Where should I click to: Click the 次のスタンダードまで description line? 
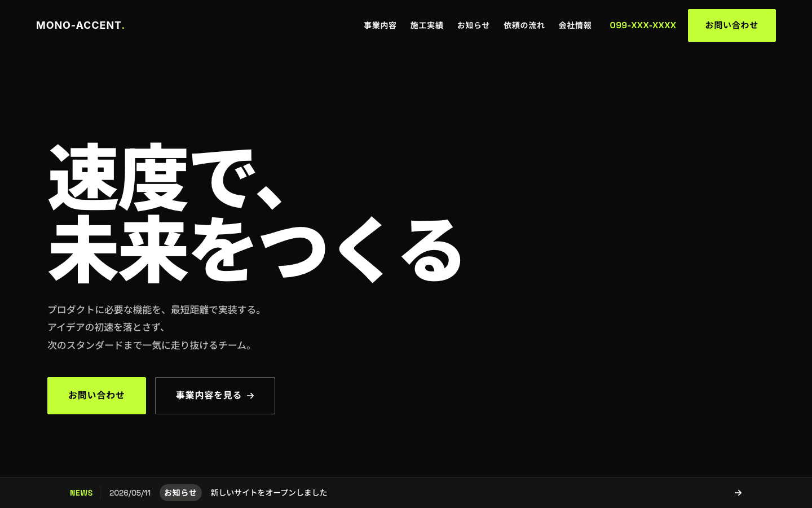pos(151,345)
